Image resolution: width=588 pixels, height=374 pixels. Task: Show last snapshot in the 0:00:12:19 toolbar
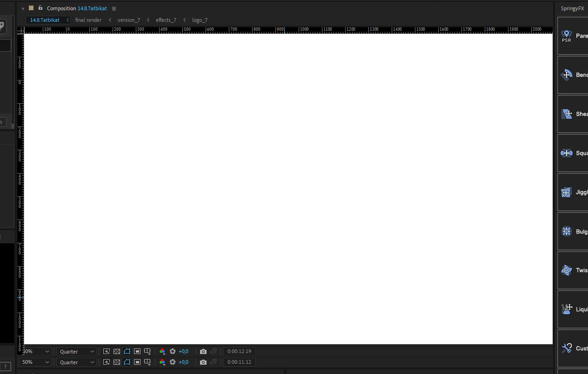(x=214, y=351)
